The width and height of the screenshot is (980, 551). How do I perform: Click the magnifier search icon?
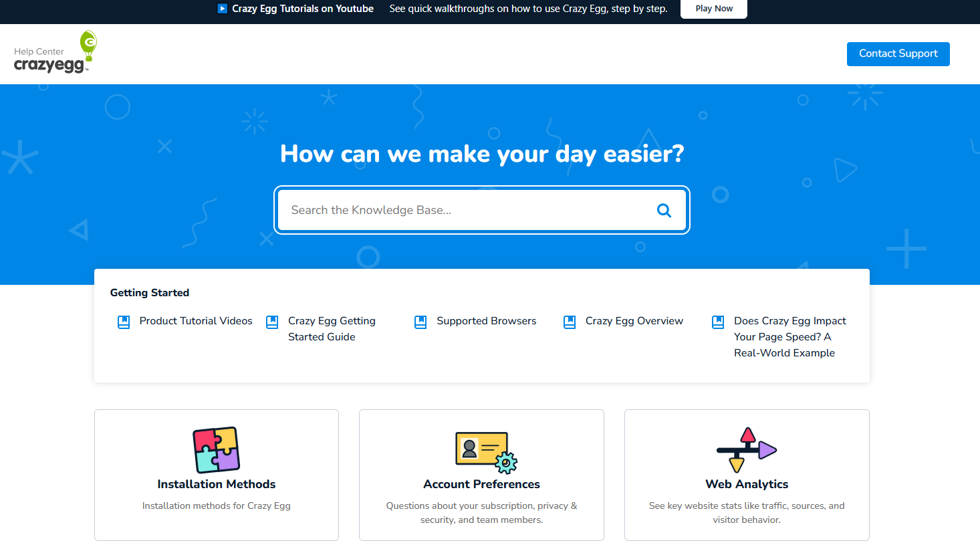(x=664, y=211)
